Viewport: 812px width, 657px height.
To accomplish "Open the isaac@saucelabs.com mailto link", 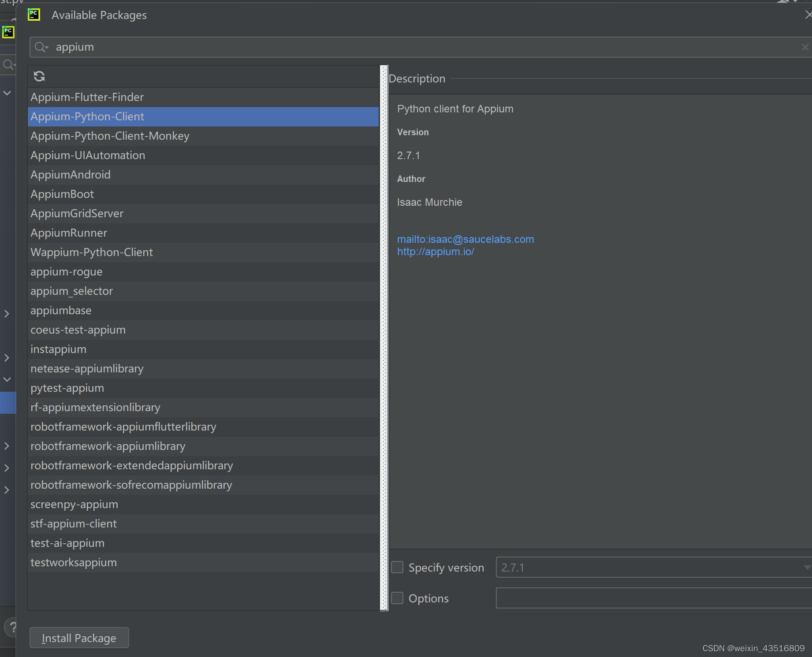I will click(466, 239).
